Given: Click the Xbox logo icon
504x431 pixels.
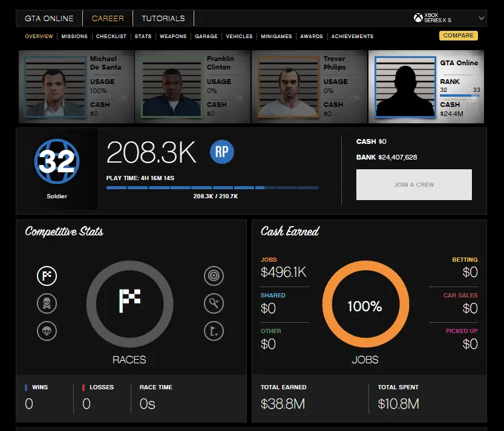Looking at the screenshot, I should pos(418,18).
